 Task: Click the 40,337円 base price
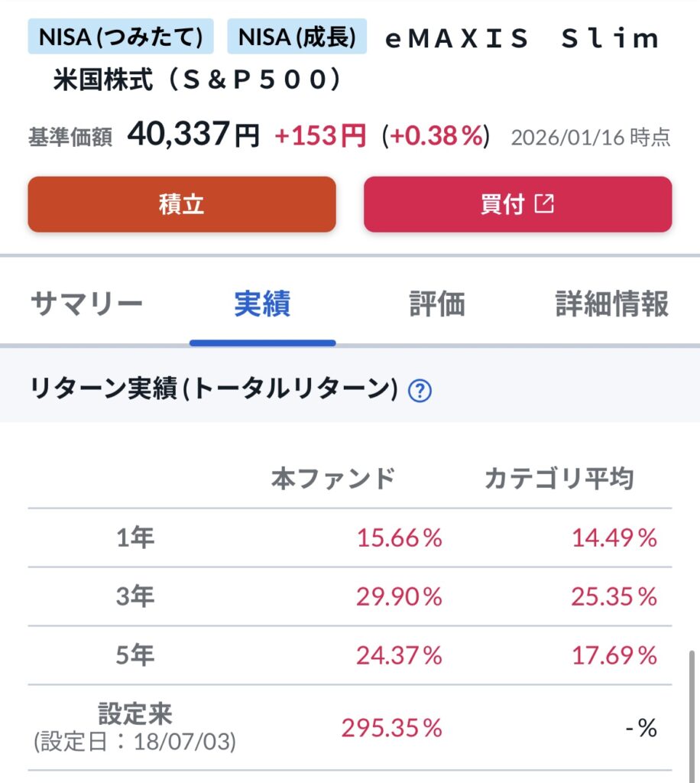(x=193, y=135)
